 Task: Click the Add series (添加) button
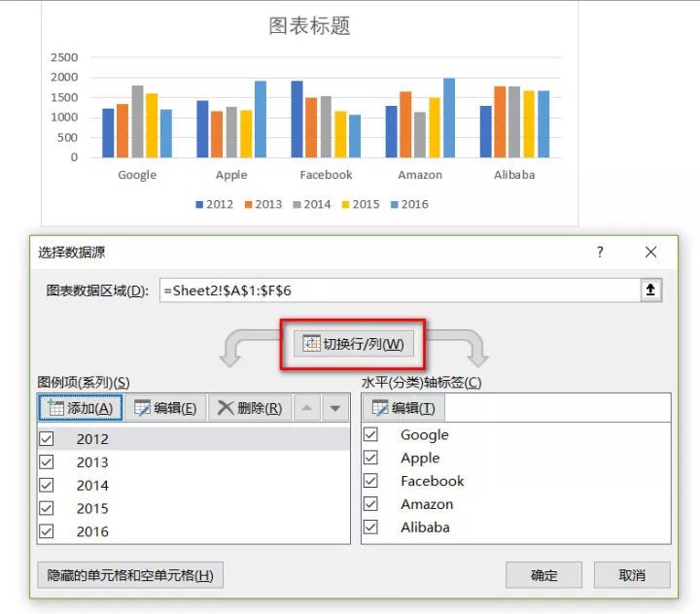(81, 408)
